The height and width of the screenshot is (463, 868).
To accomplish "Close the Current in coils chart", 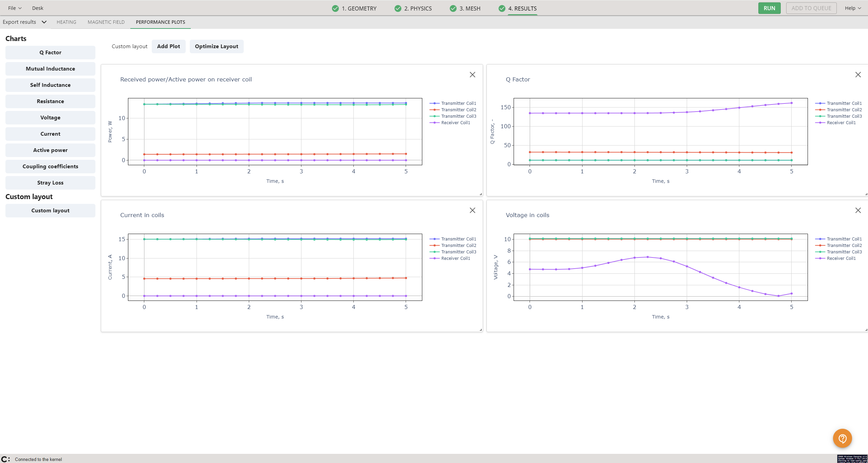I will point(472,210).
